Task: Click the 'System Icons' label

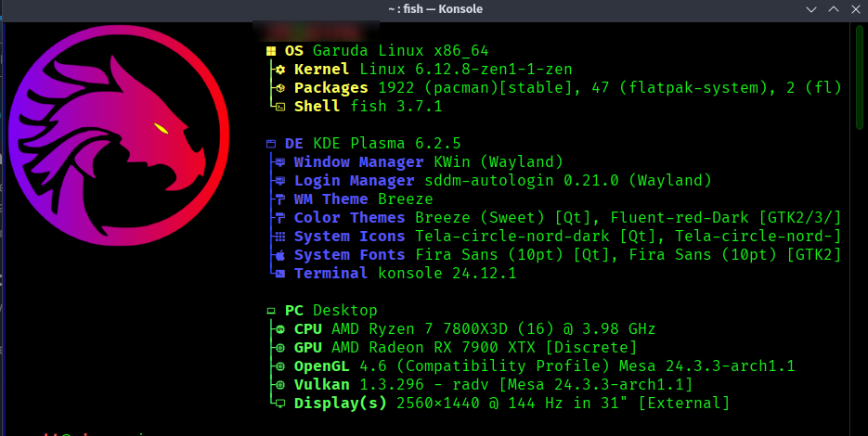Action: coord(350,237)
